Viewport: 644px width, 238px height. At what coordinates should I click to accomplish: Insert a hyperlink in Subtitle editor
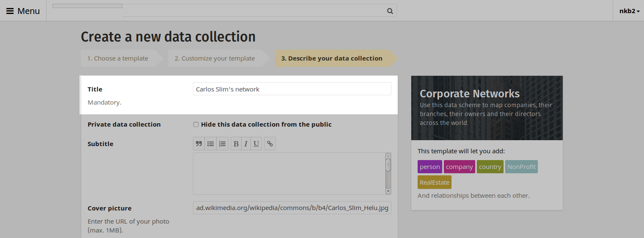click(x=270, y=144)
